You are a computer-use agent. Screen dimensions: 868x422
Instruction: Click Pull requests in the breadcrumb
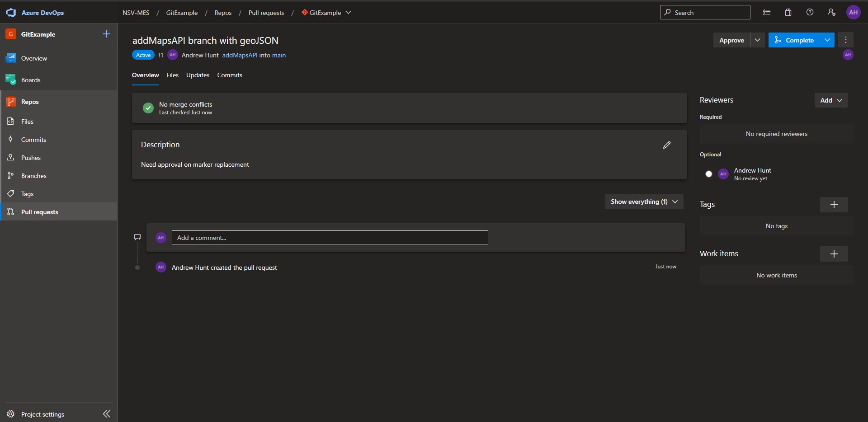pos(266,13)
